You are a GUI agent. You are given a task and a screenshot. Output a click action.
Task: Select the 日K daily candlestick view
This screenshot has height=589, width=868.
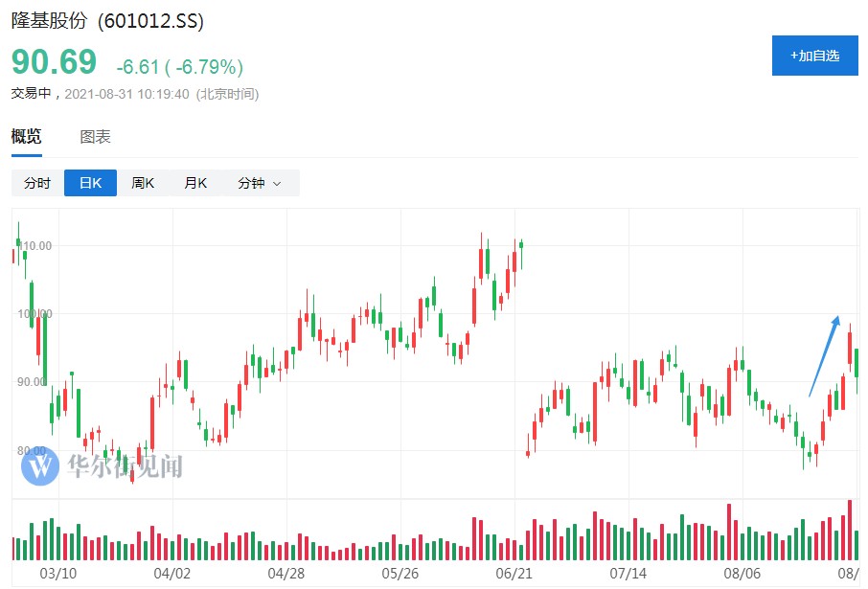tap(90, 183)
